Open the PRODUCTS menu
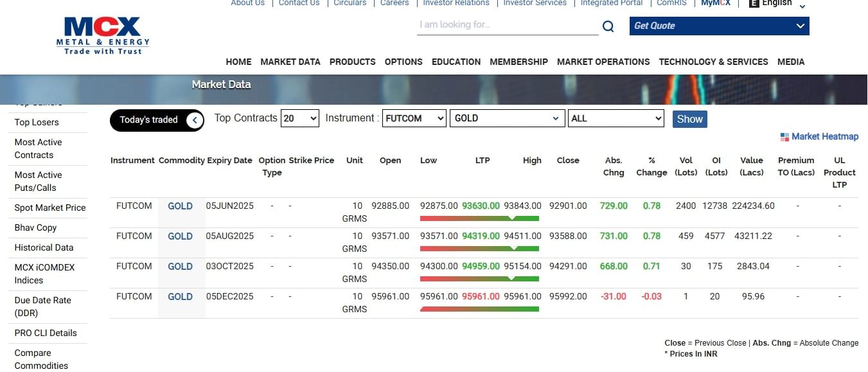The width and height of the screenshot is (868, 372). pyautogui.click(x=353, y=62)
